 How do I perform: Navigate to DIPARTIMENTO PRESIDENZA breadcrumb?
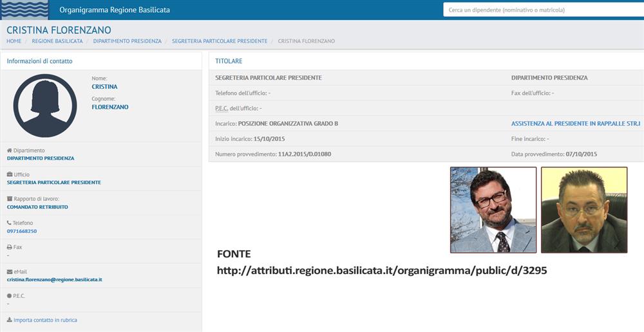click(127, 41)
